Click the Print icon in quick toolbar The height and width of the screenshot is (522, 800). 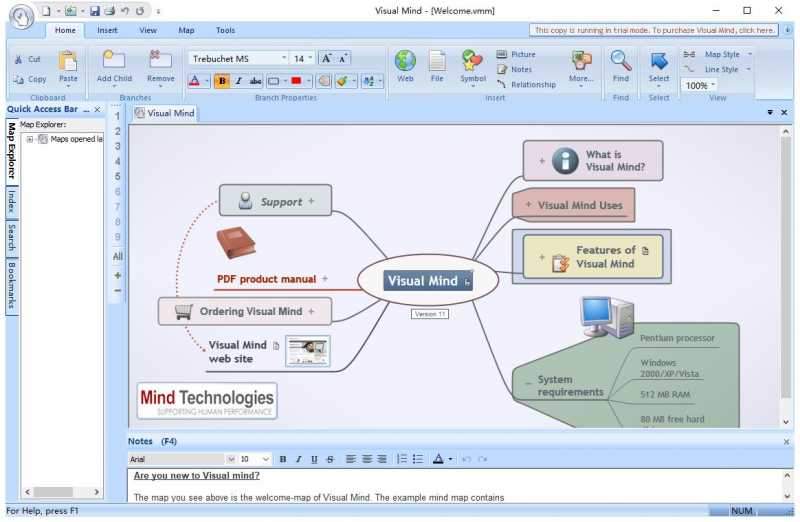(x=109, y=11)
